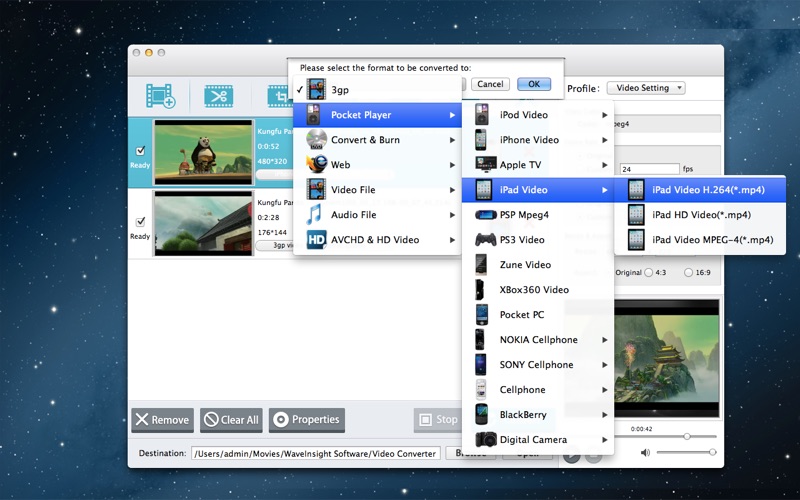Select iPad HD Video(*.mp4) option

[699, 215]
